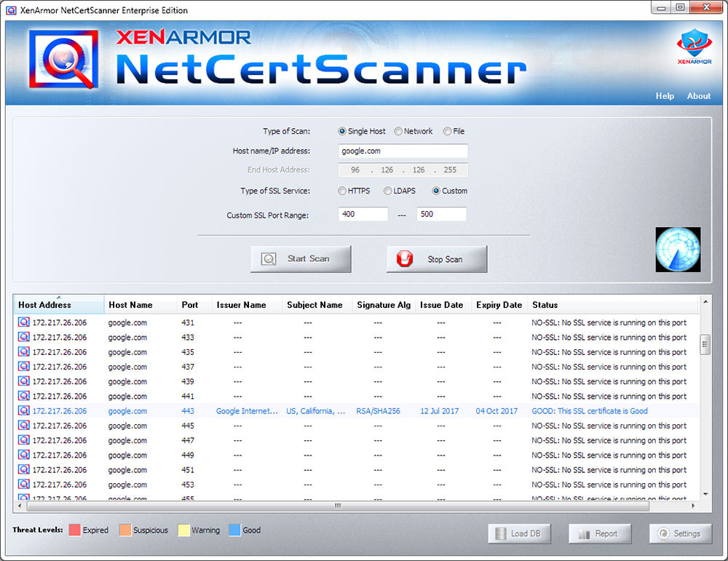The height and width of the screenshot is (561, 728).
Task: Sort results by Status column
Action: tap(613, 305)
